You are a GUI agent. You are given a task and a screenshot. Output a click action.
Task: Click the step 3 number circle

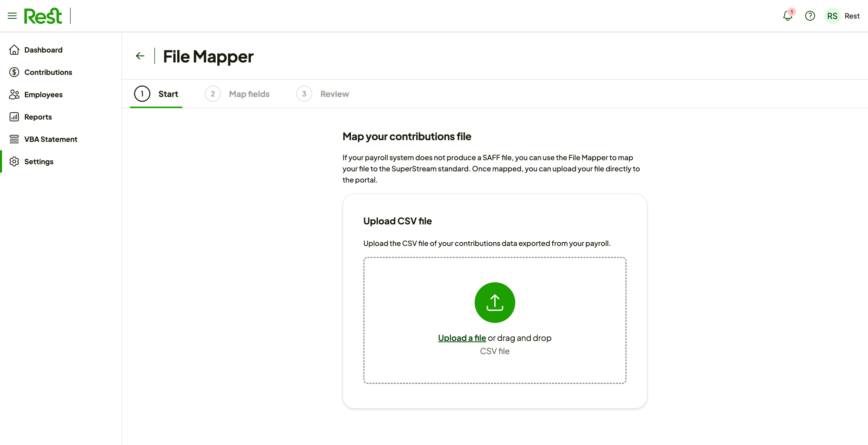304,94
